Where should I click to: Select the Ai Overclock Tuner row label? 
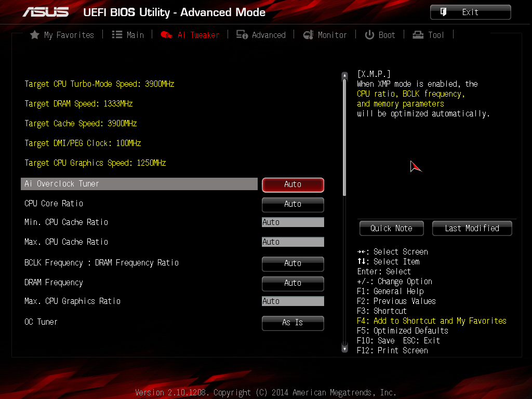tap(62, 184)
